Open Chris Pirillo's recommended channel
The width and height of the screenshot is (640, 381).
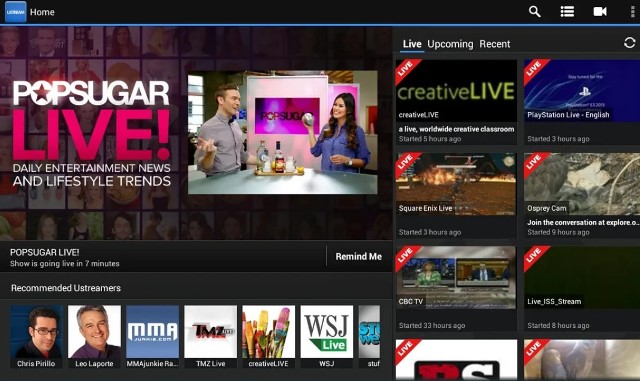tap(36, 336)
